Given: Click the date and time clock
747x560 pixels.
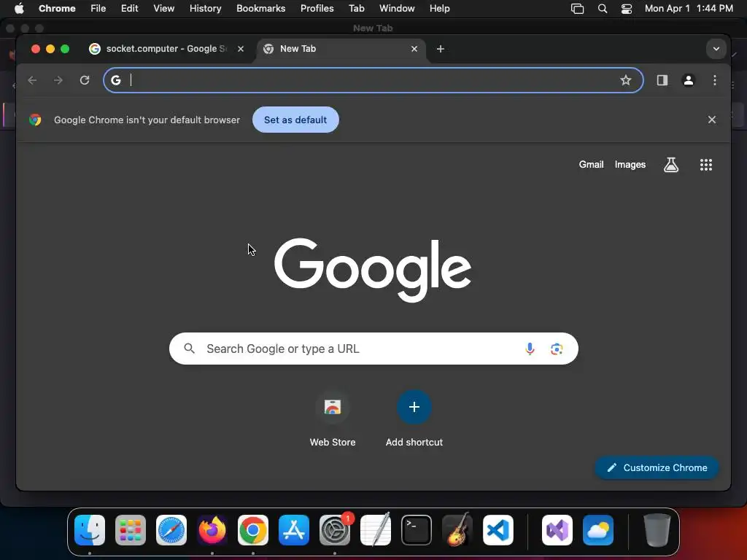Looking at the screenshot, I should coord(689,8).
